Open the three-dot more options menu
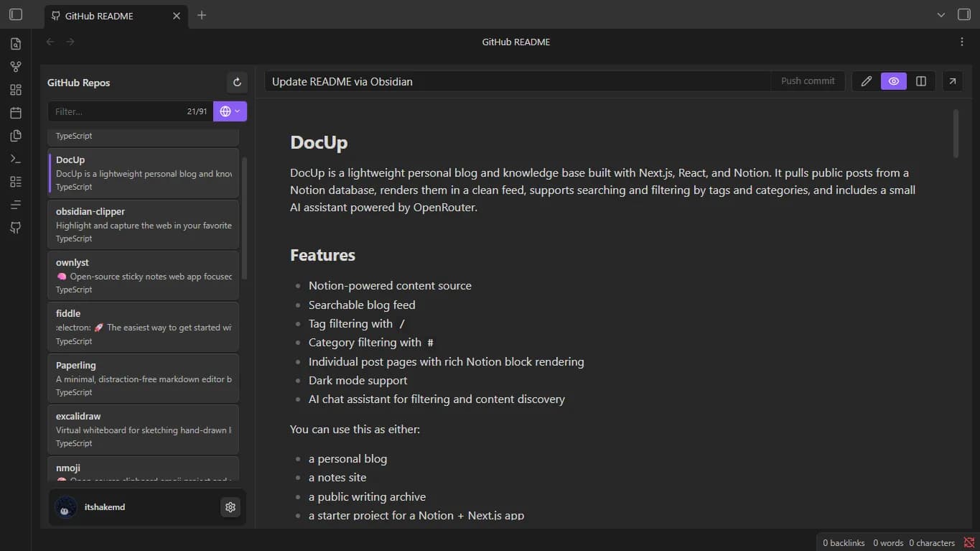This screenshot has height=551, width=980. click(962, 42)
